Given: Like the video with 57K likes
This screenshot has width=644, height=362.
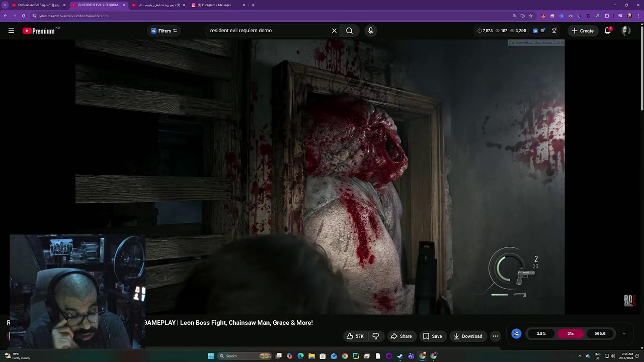Looking at the screenshot, I should click(x=355, y=336).
